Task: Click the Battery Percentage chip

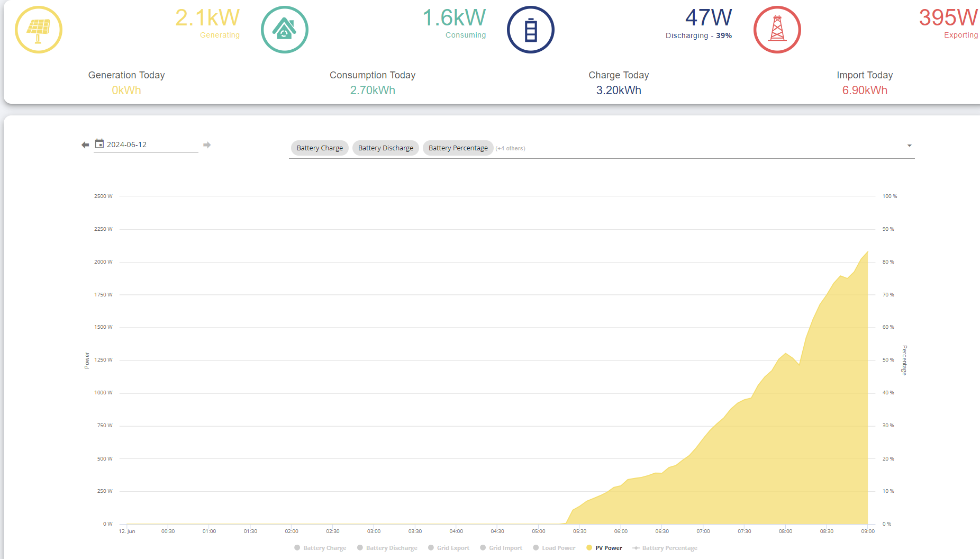Action: pyautogui.click(x=458, y=148)
